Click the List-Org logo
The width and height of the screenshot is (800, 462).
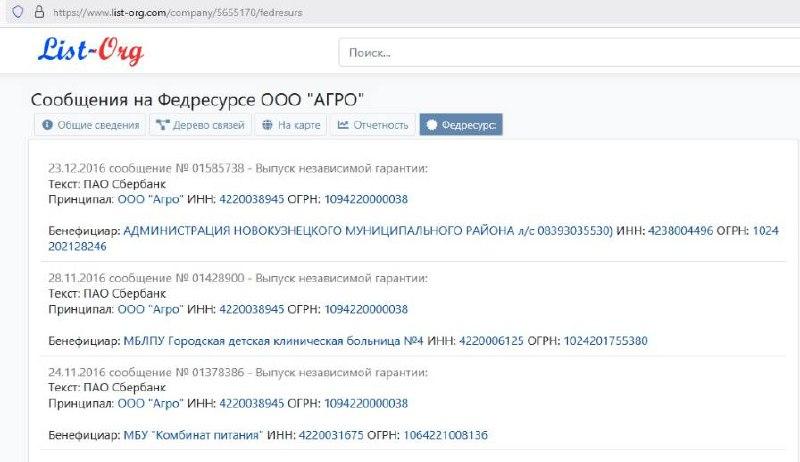click(91, 51)
